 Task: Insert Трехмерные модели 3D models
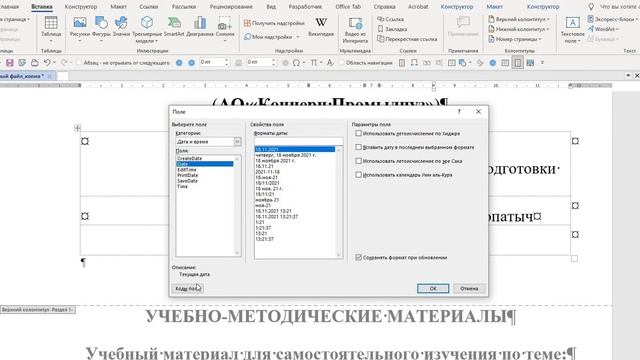tap(147, 23)
